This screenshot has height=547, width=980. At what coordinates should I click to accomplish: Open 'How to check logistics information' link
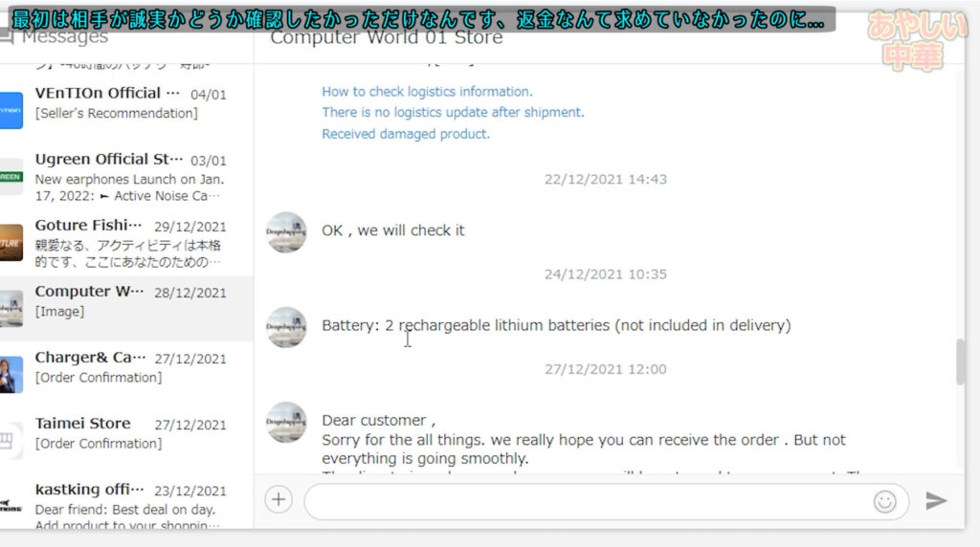[427, 92]
